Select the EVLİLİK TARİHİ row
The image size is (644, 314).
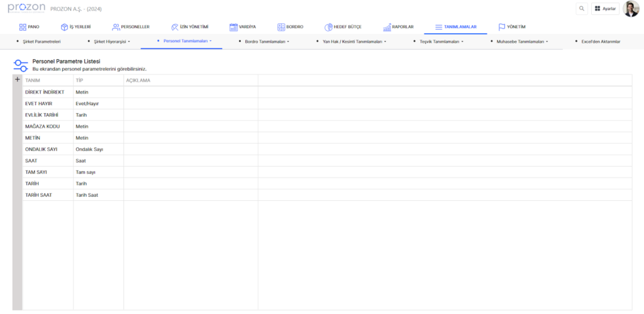42,115
